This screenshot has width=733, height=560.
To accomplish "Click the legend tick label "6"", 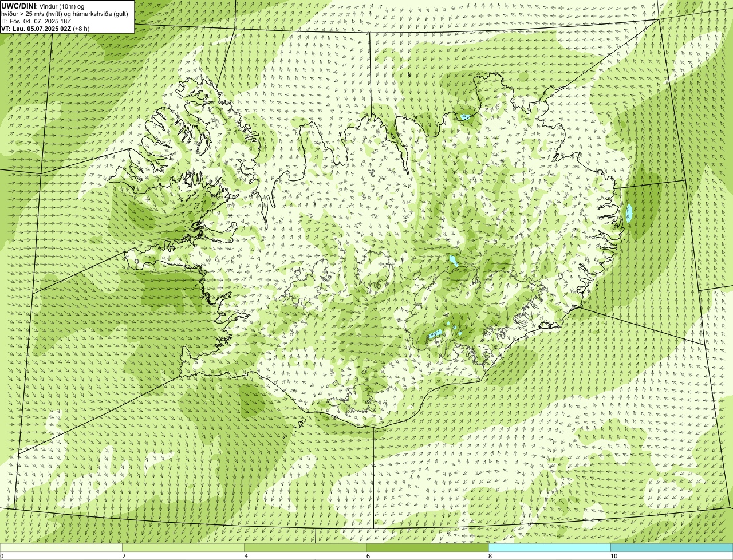I will tap(368, 556).
